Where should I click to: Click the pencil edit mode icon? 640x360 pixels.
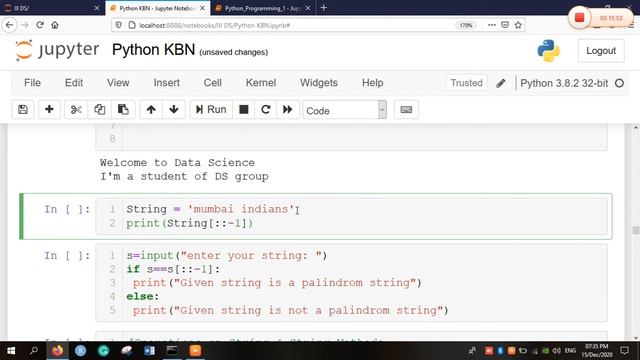501,83
